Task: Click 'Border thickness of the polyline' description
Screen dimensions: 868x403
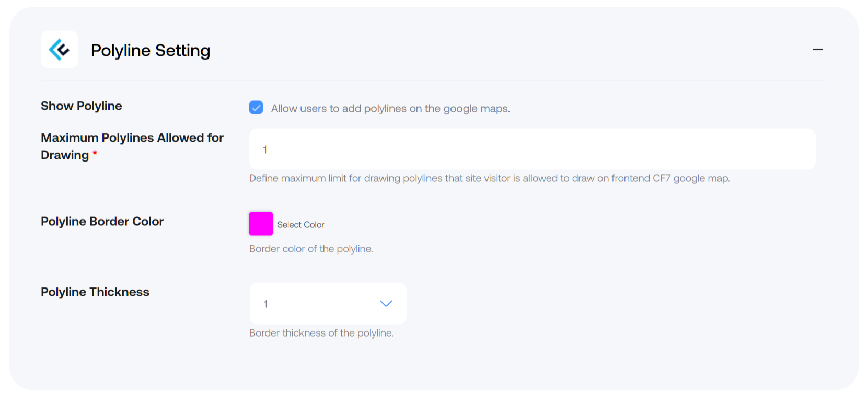Action: point(321,333)
